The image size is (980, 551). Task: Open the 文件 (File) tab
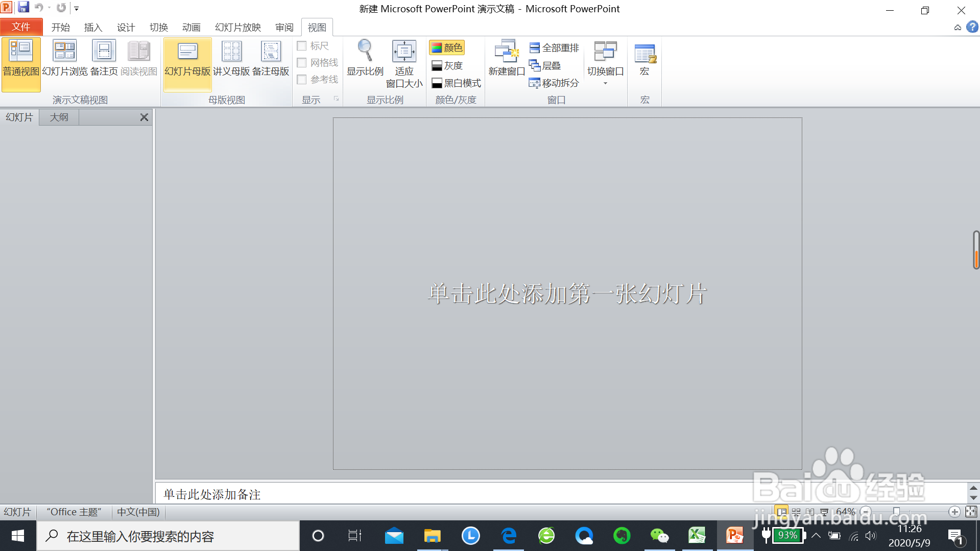click(x=21, y=27)
